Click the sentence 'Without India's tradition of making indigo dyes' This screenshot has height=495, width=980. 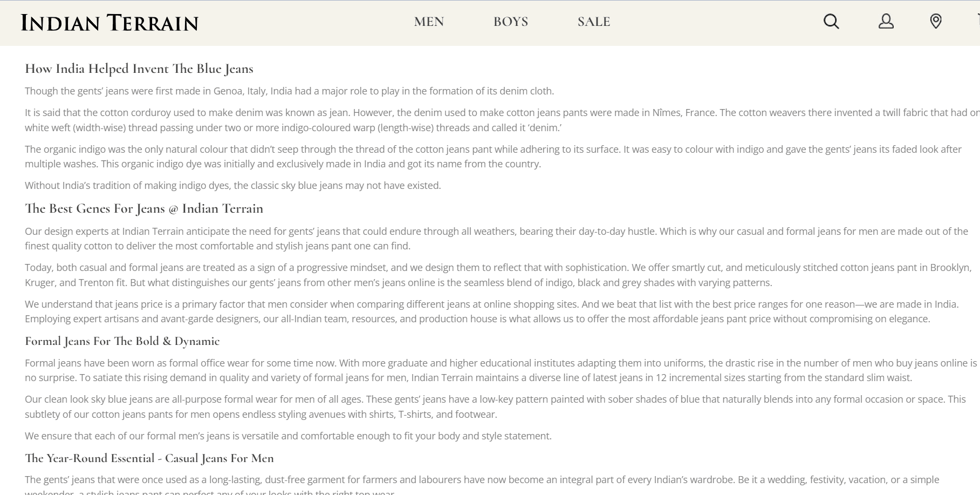click(232, 185)
